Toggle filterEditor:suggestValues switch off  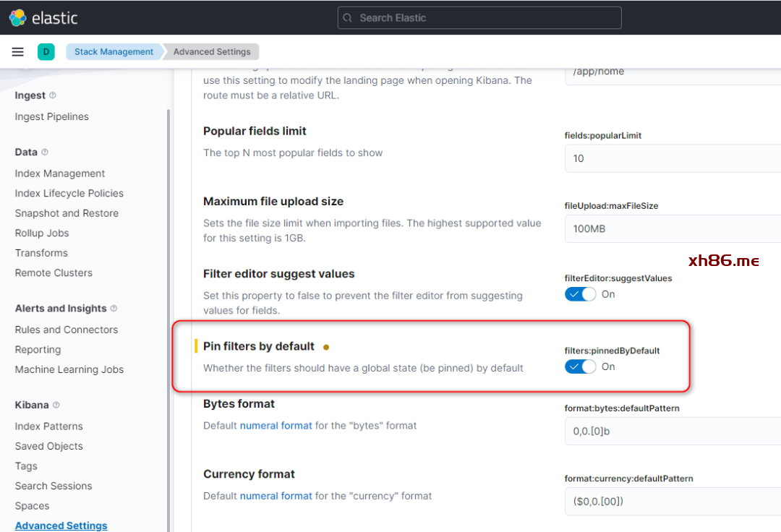580,294
